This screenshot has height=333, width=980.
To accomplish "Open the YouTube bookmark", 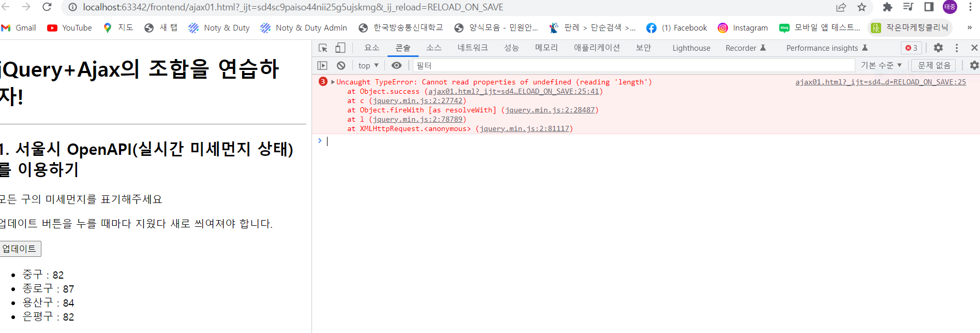I will [x=69, y=28].
